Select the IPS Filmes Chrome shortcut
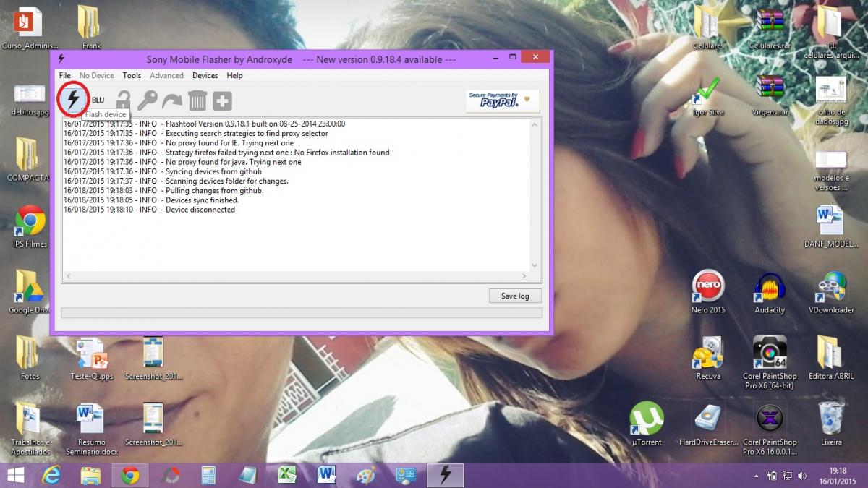 pyautogui.click(x=30, y=226)
